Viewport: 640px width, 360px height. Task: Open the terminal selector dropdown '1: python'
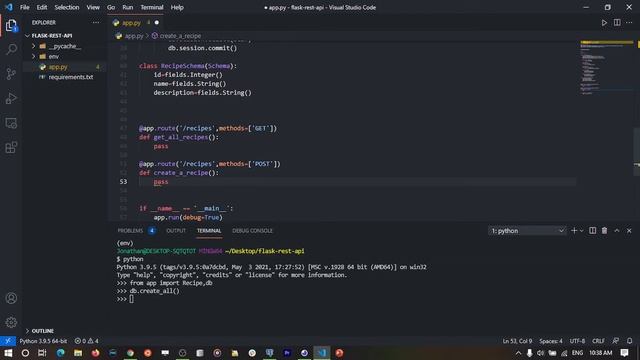tap(527, 231)
